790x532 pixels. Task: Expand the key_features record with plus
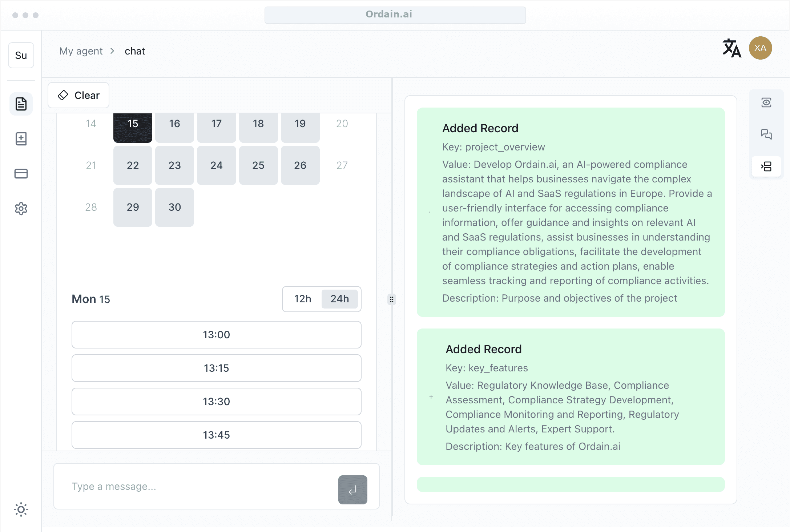(431, 397)
